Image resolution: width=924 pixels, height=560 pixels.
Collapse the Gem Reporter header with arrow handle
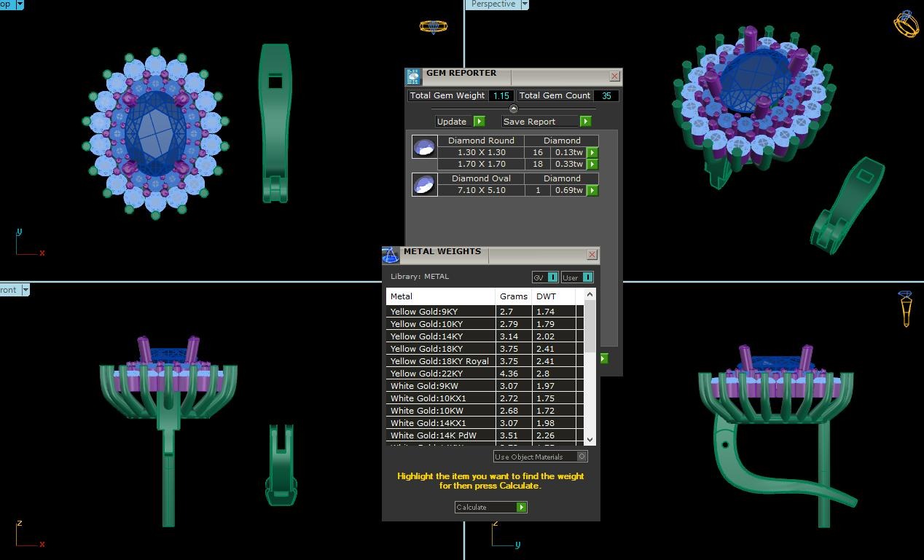click(513, 109)
